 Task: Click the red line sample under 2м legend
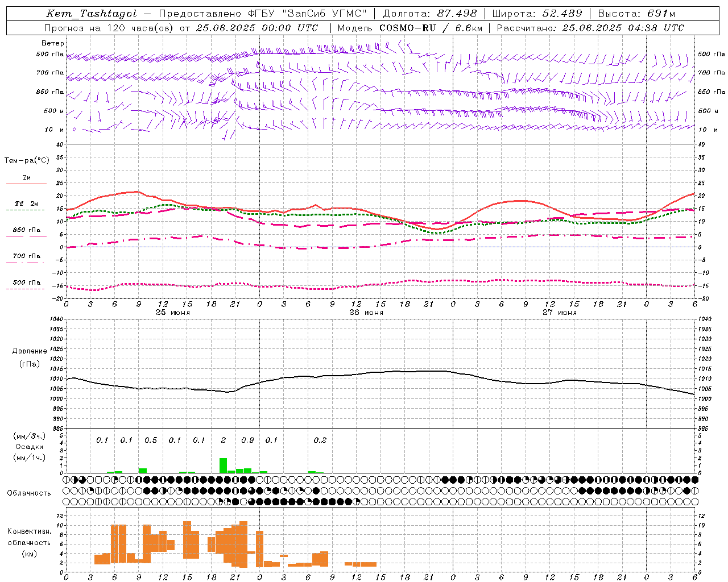tap(26, 184)
